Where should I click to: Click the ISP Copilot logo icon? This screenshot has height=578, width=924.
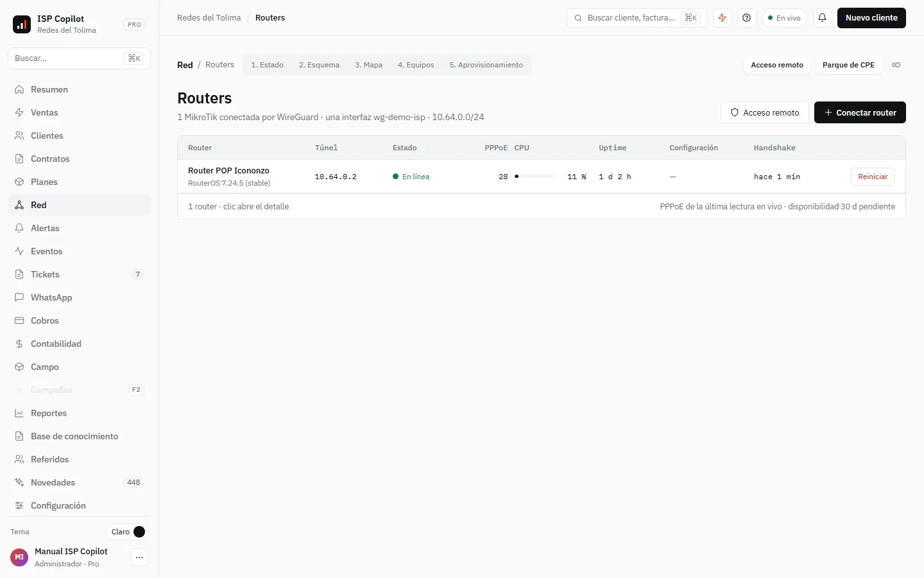(x=22, y=24)
